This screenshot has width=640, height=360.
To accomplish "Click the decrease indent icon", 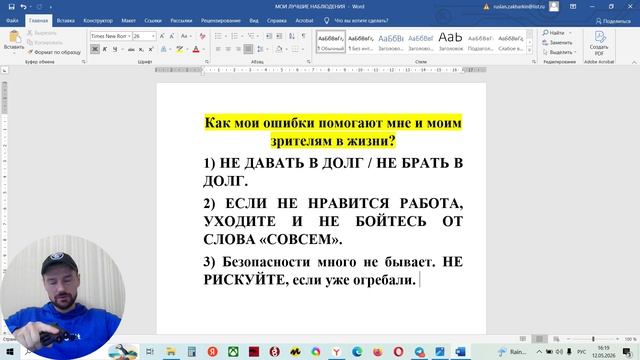I will 269,36.
